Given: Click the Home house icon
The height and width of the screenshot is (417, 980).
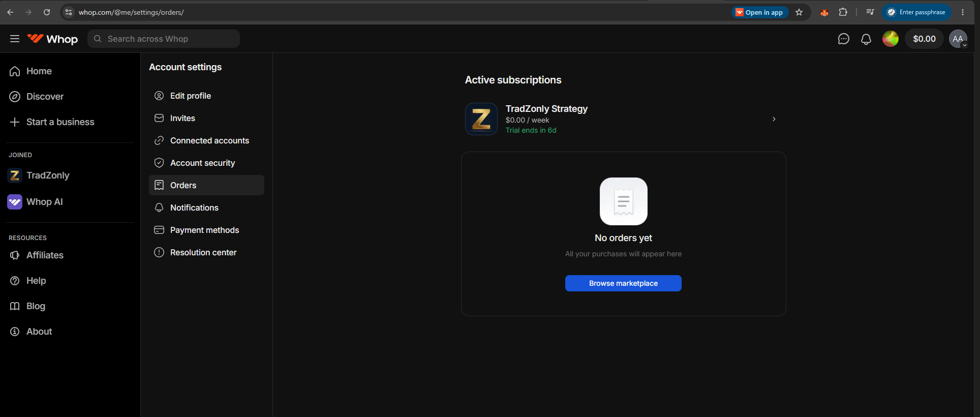Looking at the screenshot, I should pyautogui.click(x=15, y=71).
